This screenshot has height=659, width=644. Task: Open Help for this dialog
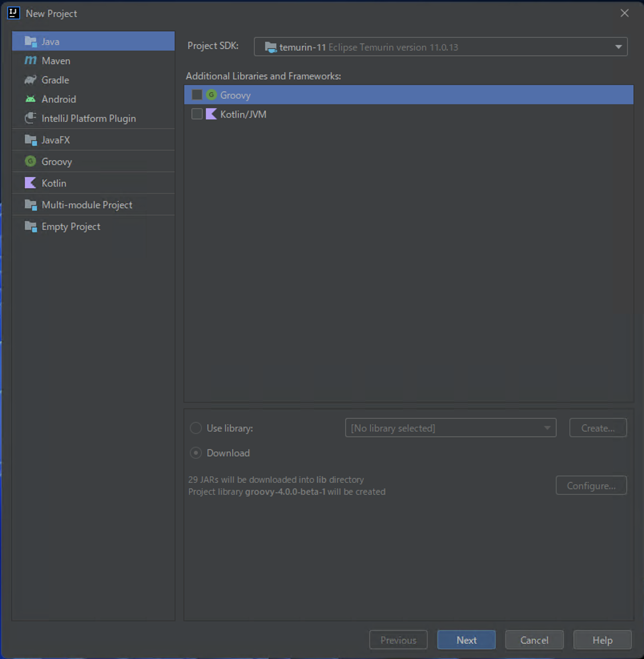pyautogui.click(x=602, y=640)
